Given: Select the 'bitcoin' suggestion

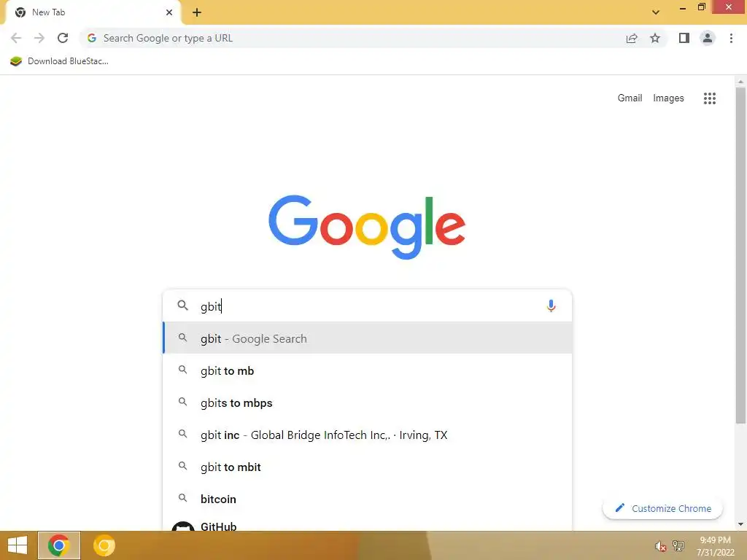Looking at the screenshot, I should (368, 499).
